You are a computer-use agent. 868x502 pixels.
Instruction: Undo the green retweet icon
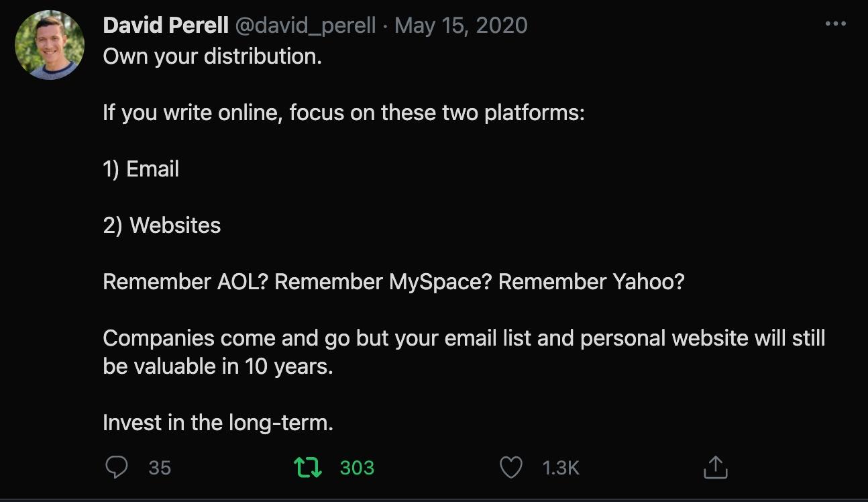308,467
